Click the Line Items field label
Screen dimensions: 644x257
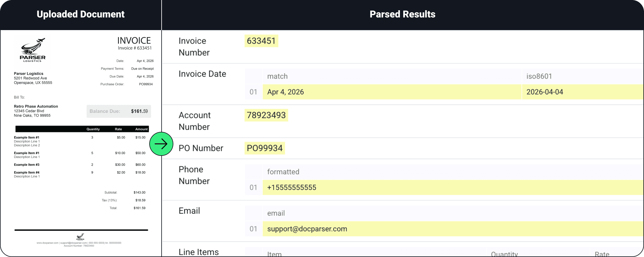(x=199, y=252)
